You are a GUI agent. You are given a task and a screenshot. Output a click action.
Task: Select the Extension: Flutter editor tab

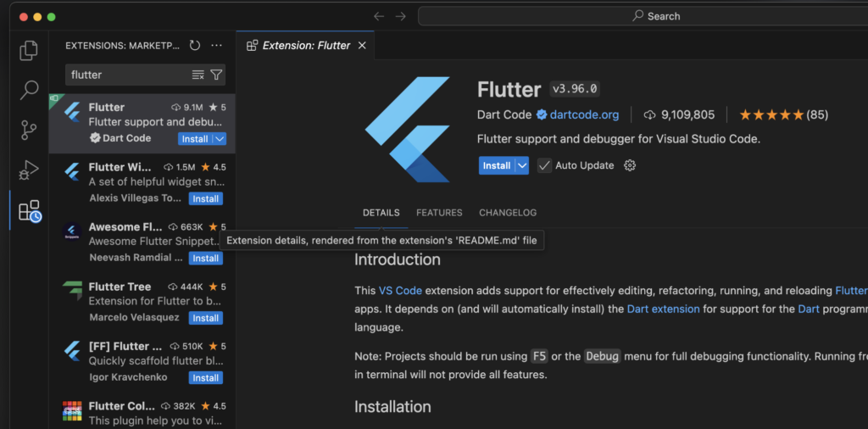click(x=306, y=46)
